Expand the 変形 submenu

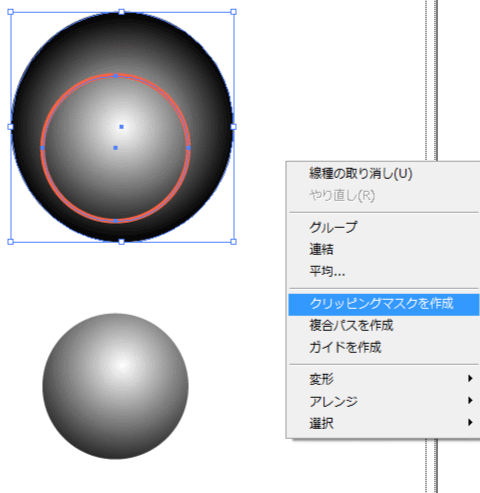coord(383,379)
